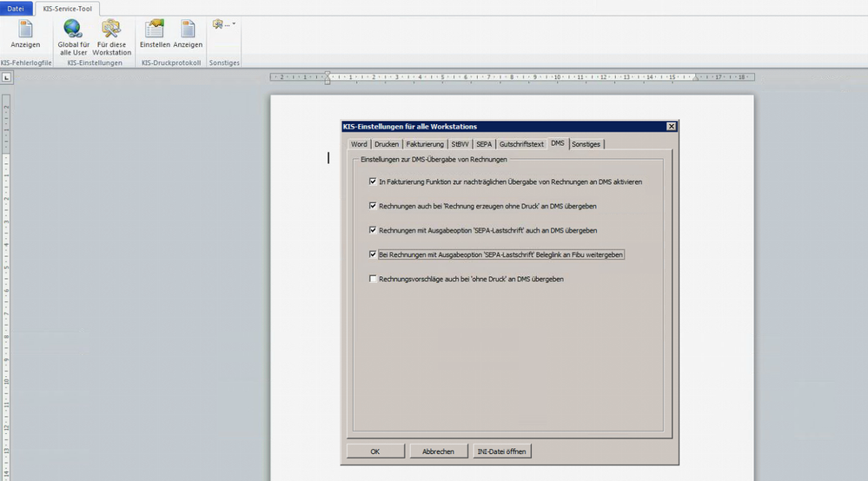Click the tab selector left of the ruler
Image resolution: width=868 pixels, height=481 pixels.
tap(6, 78)
